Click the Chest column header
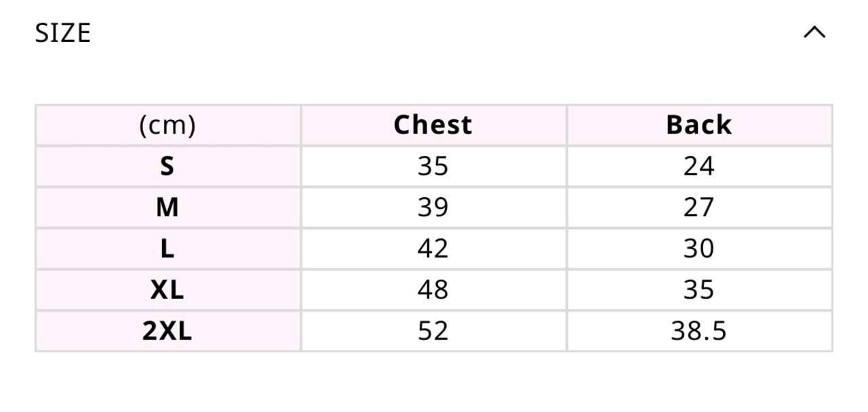The width and height of the screenshot is (868, 412). pyautogui.click(x=433, y=125)
